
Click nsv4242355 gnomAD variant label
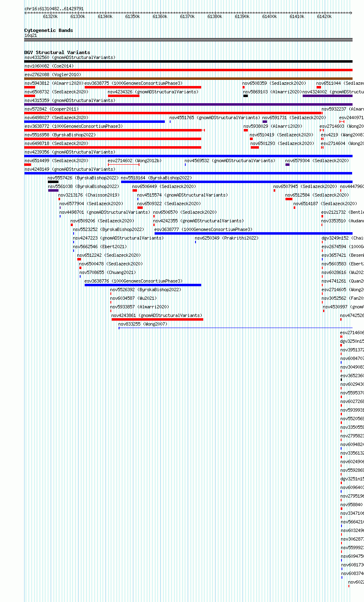coord(198,221)
